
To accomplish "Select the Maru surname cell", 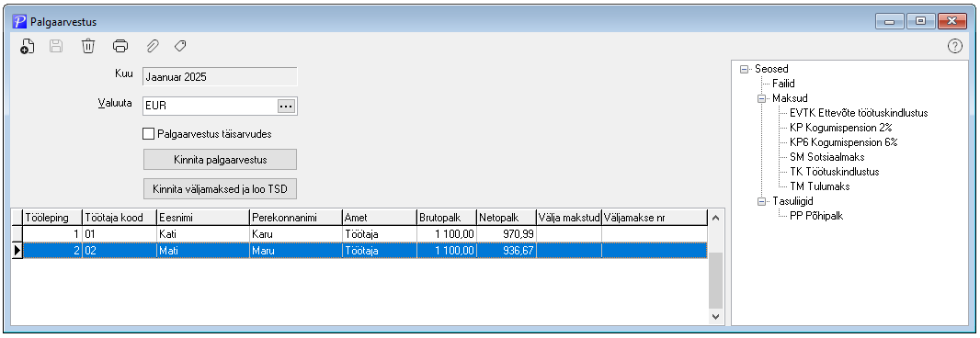I will 296,250.
